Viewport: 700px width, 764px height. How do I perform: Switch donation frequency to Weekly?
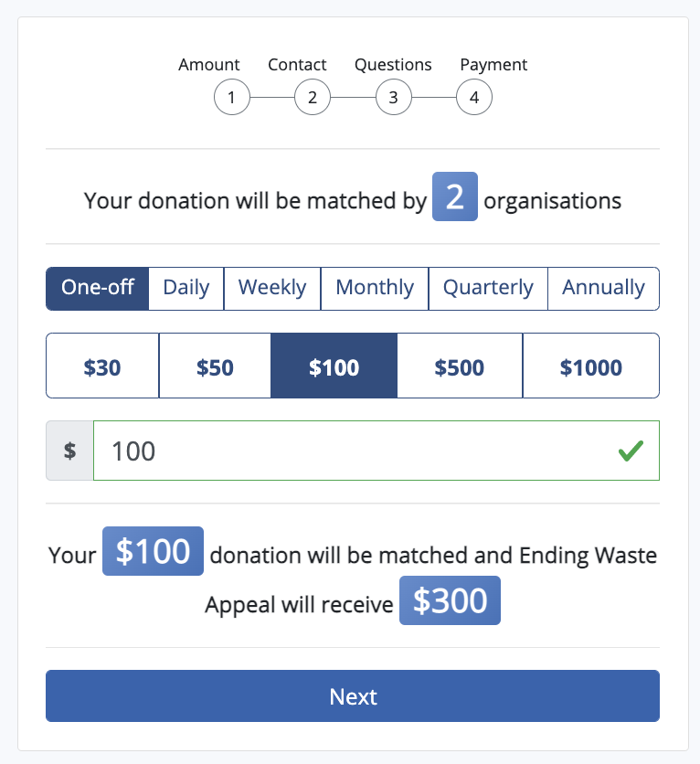coord(271,288)
